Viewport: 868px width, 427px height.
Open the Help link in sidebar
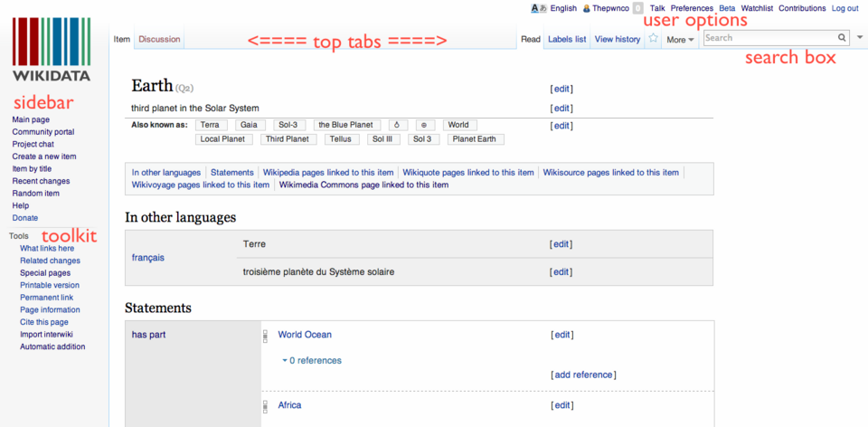[21, 205]
